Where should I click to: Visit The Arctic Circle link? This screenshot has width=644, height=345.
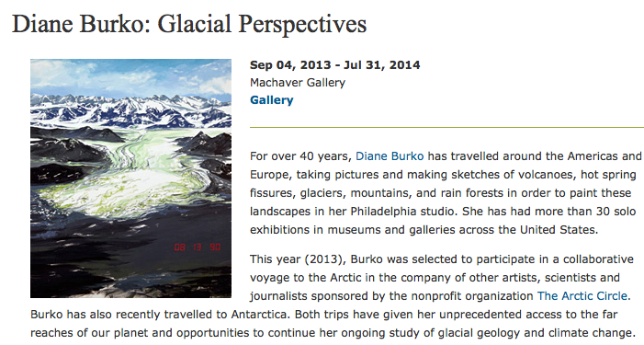point(582,296)
